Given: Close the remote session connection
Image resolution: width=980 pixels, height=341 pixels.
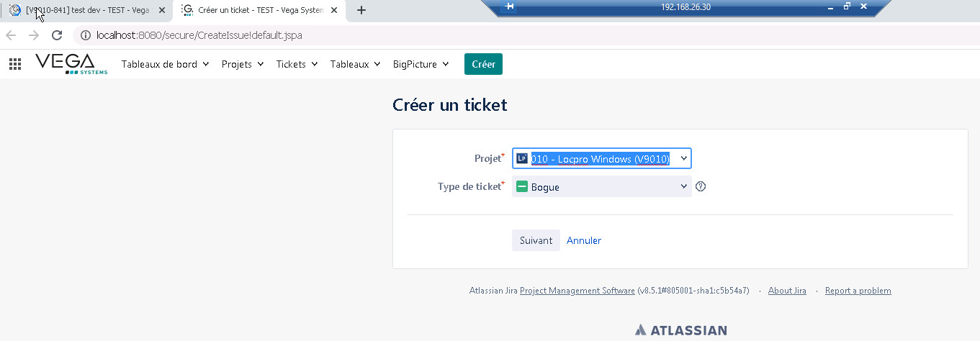Looking at the screenshot, I should click(x=863, y=6).
